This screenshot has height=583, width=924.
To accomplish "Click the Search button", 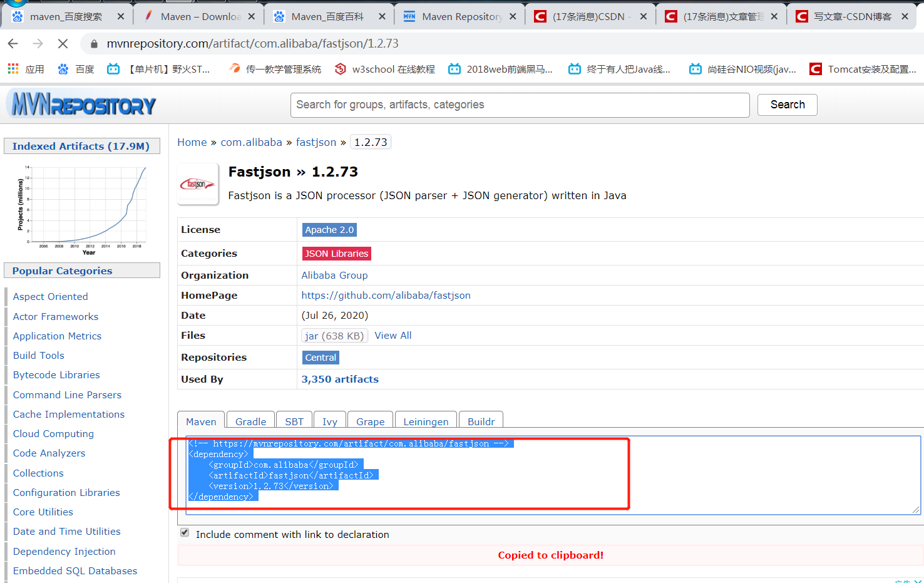I will click(787, 105).
